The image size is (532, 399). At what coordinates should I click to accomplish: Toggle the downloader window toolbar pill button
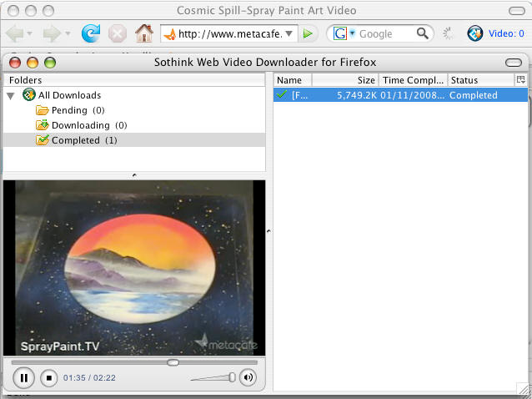click(514, 63)
